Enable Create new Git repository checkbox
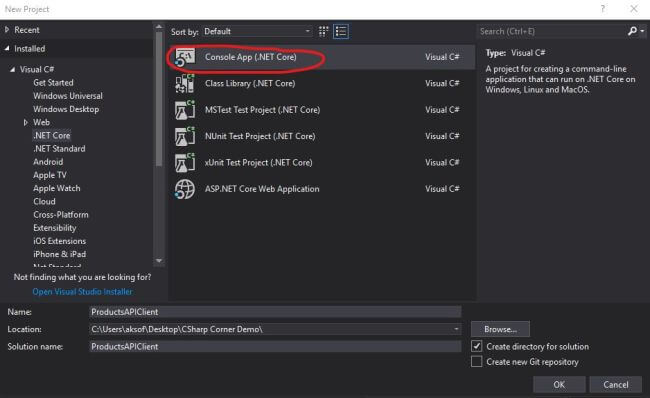 click(x=477, y=362)
